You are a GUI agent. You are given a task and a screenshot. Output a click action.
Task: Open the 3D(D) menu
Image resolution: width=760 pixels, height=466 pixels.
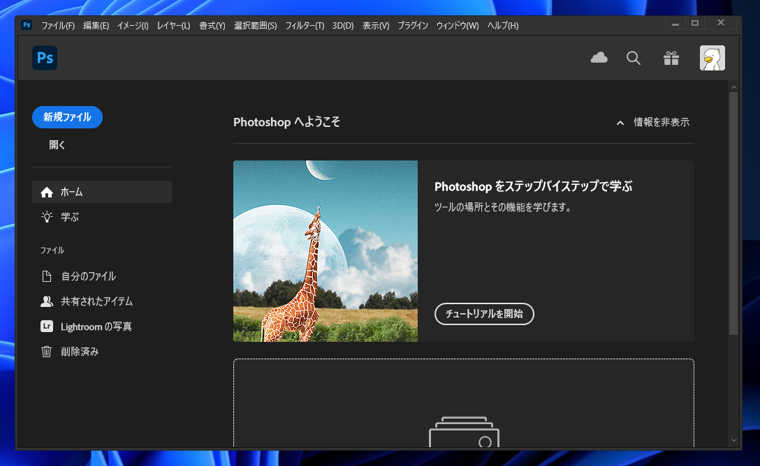click(x=343, y=26)
